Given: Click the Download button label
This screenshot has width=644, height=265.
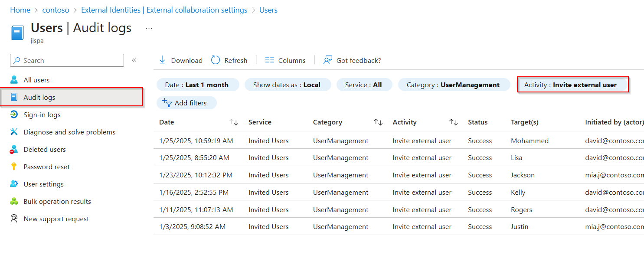Looking at the screenshot, I should [187, 60].
